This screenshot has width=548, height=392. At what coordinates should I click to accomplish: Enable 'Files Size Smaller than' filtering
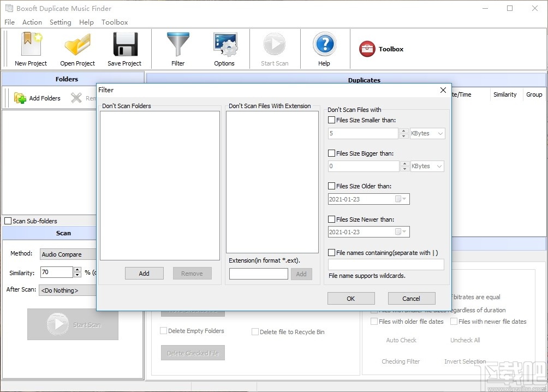pyautogui.click(x=331, y=120)
